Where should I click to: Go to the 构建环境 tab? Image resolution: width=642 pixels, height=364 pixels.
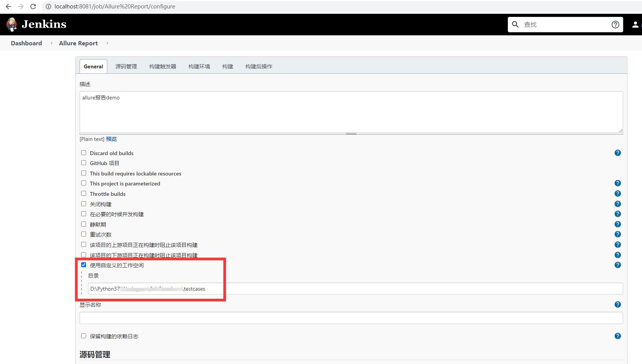point(199,66)
